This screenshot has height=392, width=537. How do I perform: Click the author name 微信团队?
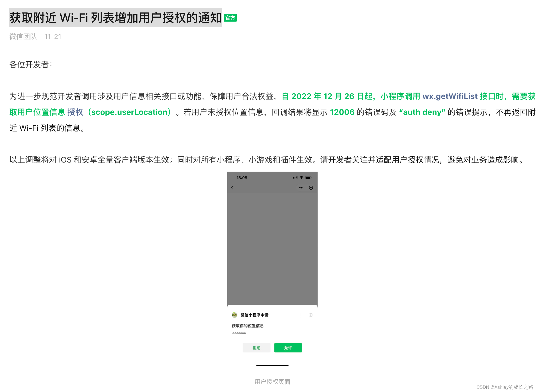[23, 36]
